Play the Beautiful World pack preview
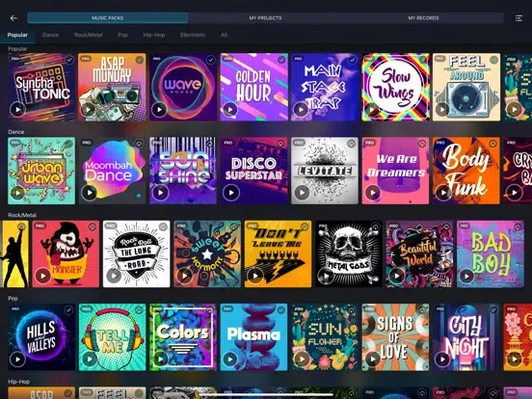The height and width of the screenshot is (399, 532). [x=397, y=276]
